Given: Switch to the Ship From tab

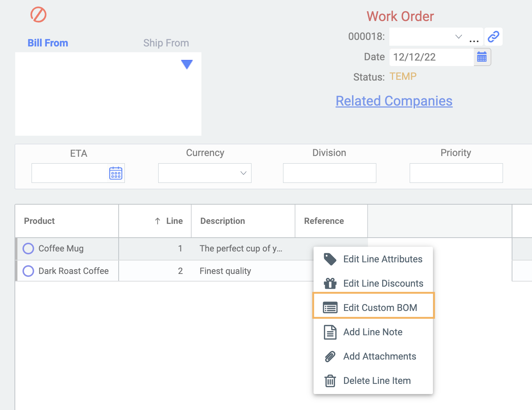Looking at the screenshot, I should pos(166,43).
